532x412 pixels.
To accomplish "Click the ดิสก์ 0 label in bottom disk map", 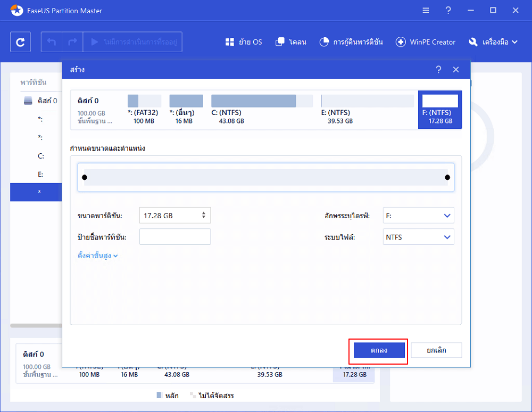I will tap(33, 355).
